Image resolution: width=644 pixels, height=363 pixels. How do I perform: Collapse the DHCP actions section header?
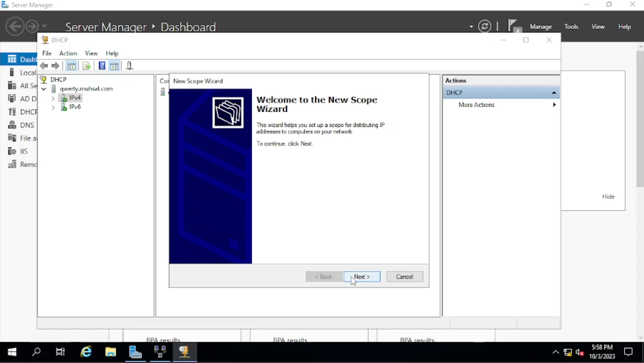tap(554, 93)
